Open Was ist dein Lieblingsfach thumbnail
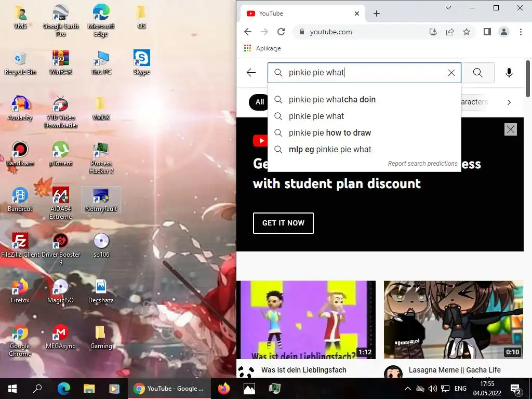Image resolution: width=532 pixels, height=399 pixels. pos(307,320)
